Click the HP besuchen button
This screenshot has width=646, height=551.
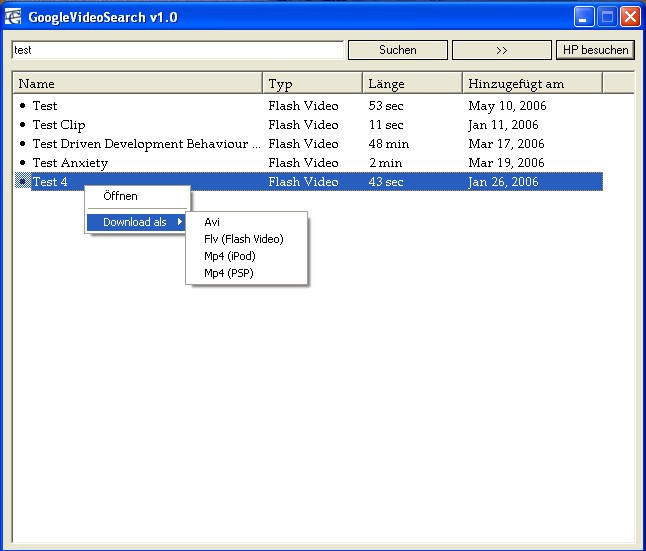coord(595,50)
